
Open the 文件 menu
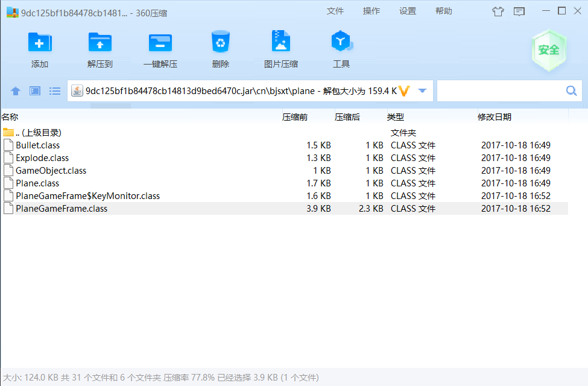335,11
